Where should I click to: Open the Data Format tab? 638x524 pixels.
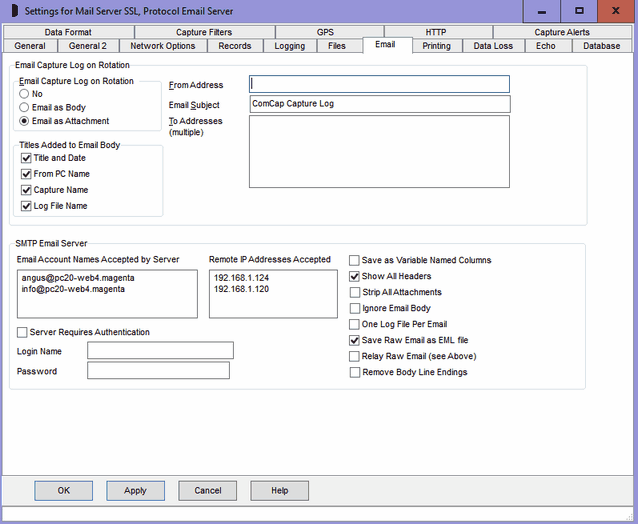click(68, 32)
